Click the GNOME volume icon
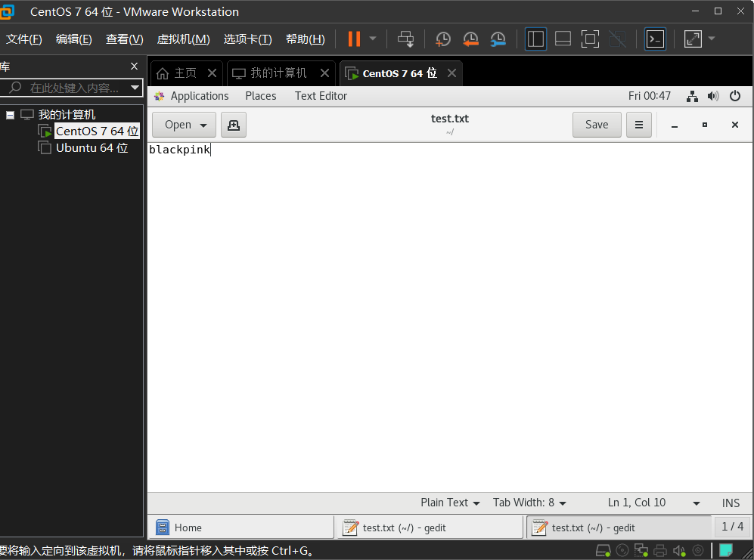Viewport: 754px width, 560px height. (713, 96)
